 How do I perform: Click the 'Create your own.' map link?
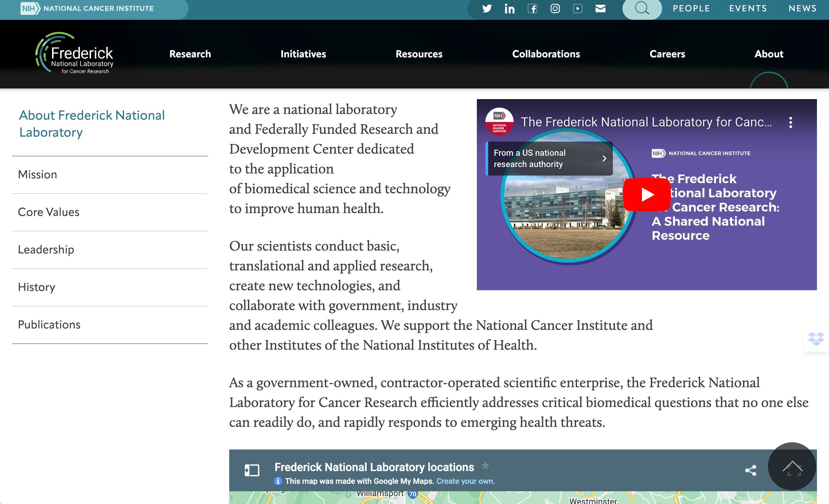click(466, 481)
